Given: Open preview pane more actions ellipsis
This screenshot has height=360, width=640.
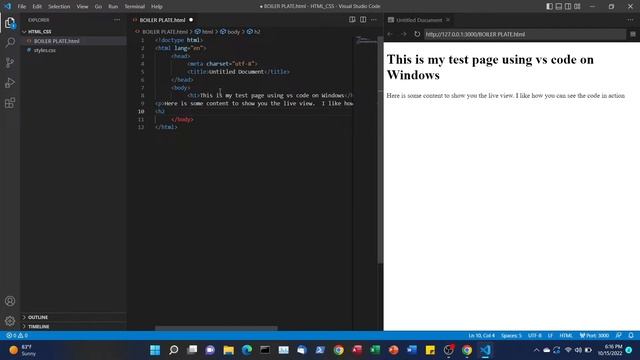Looking at the screenshot, I should (x=631, y=20).
